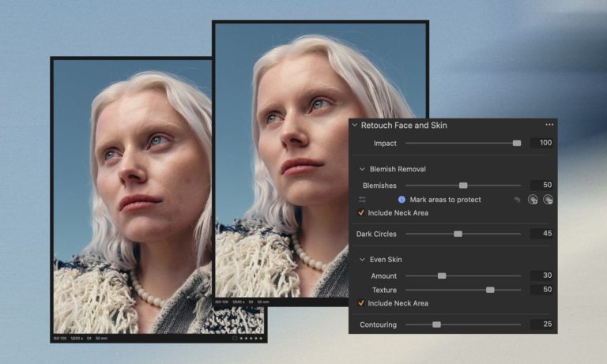Click the blue info icon beside Mark areas

pos(402,200)
